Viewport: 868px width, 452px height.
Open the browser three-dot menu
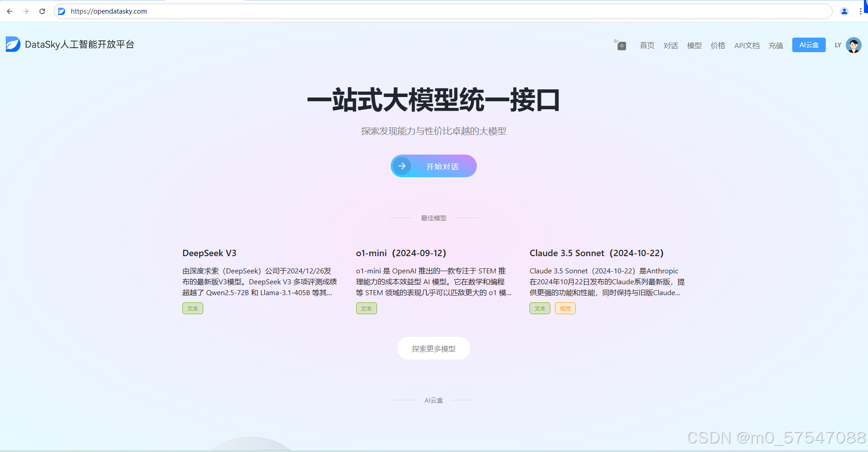[x=860, y=11]
